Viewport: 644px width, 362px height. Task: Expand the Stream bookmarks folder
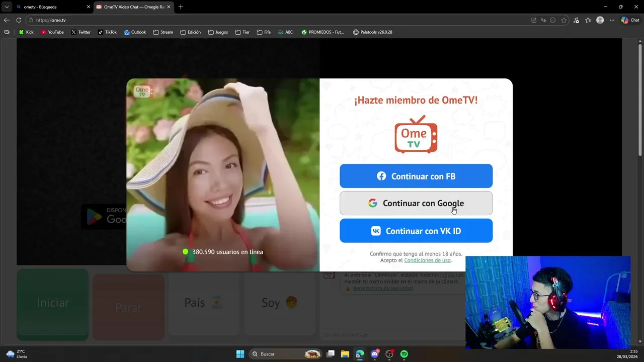pos(163,32)
